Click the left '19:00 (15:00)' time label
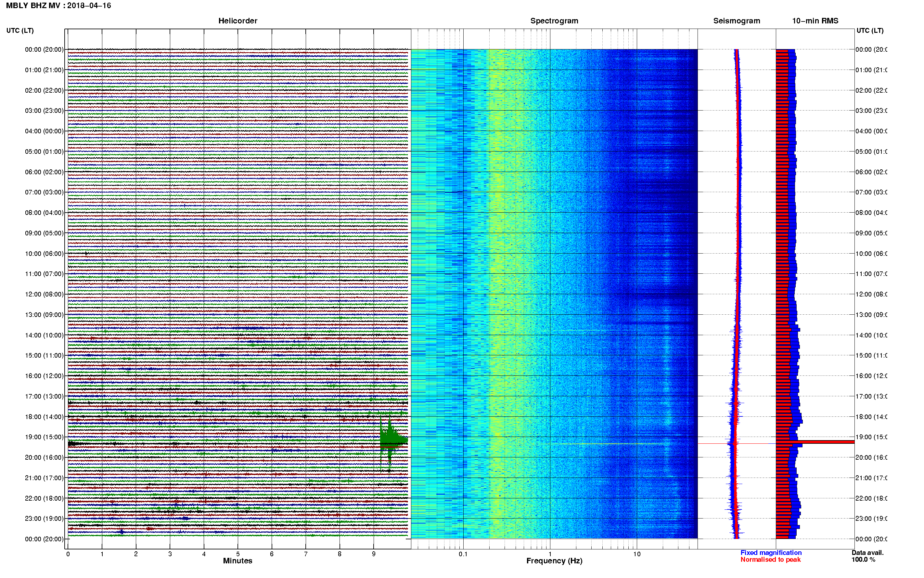Screen dimensions: 924x578 (44, 437)
